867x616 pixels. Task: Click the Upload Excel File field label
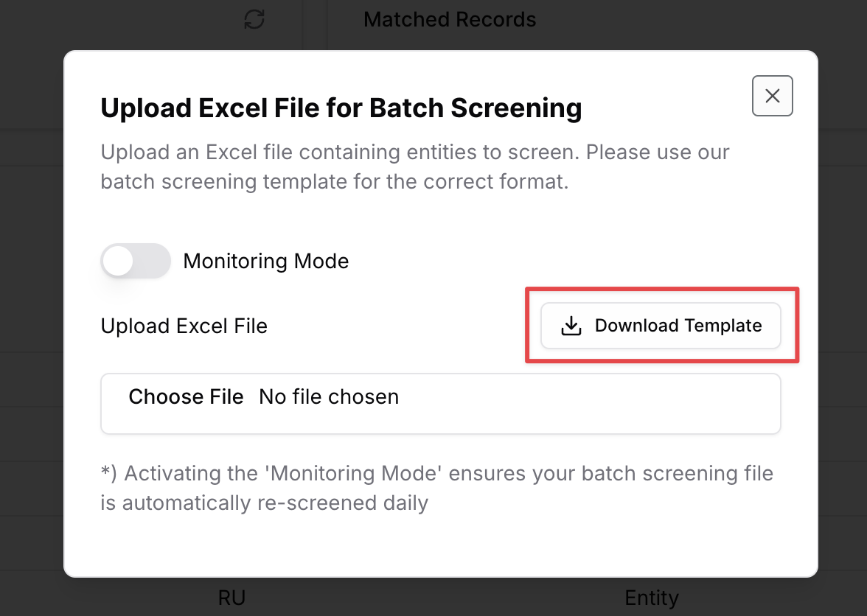click(x=184, y=326)
